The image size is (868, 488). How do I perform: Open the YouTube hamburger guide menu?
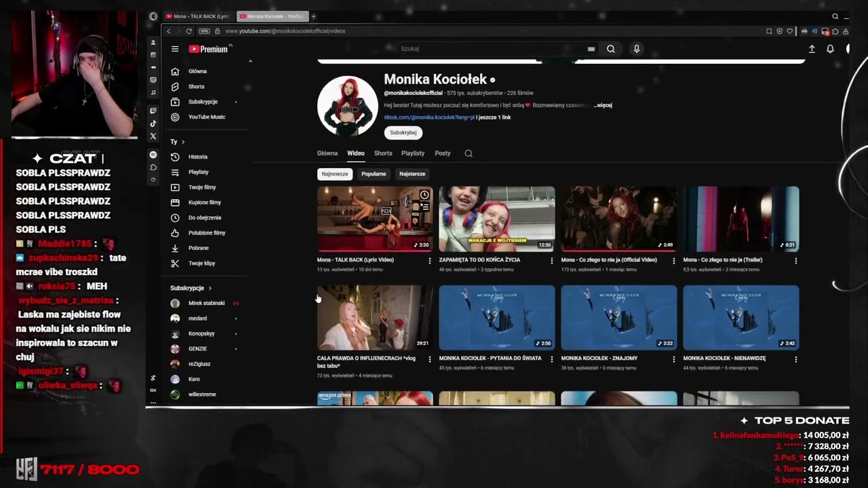(175, 49)
